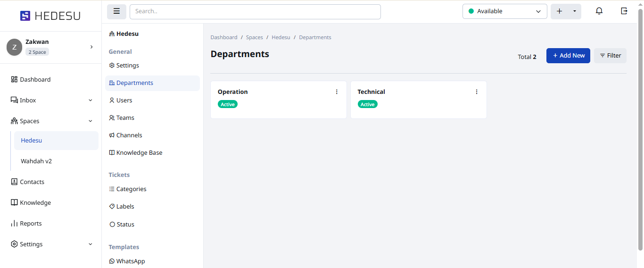This screenshot has width=644, height=268.
Task: Open the Channels settings page
Action: pos(129,135)
